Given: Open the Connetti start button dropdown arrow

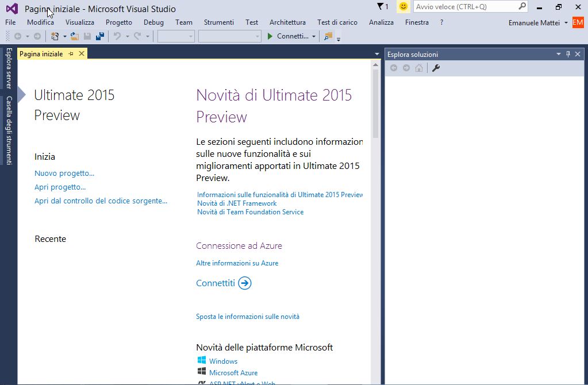Looking at the screenshot, I should point(313,36).
